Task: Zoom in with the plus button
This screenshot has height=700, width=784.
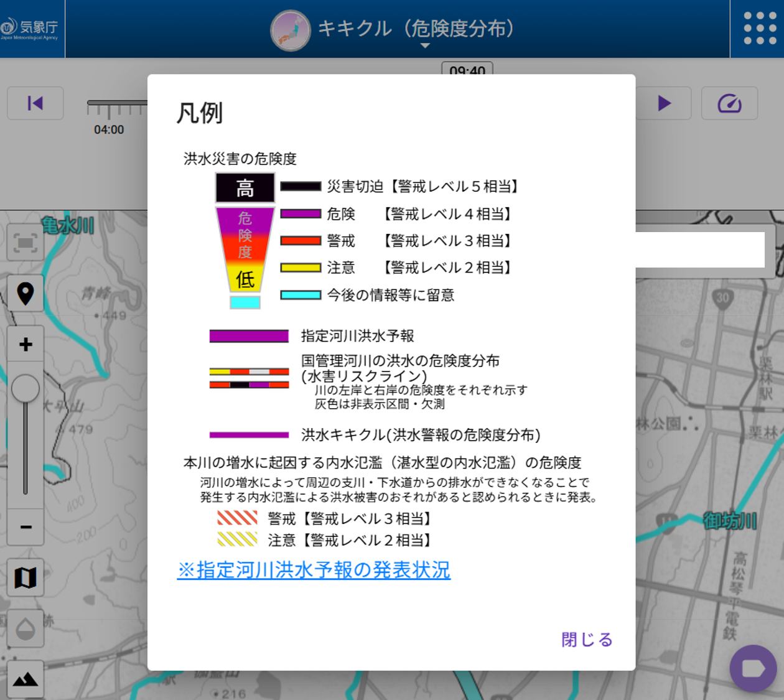Action: [x=26, y=344]
